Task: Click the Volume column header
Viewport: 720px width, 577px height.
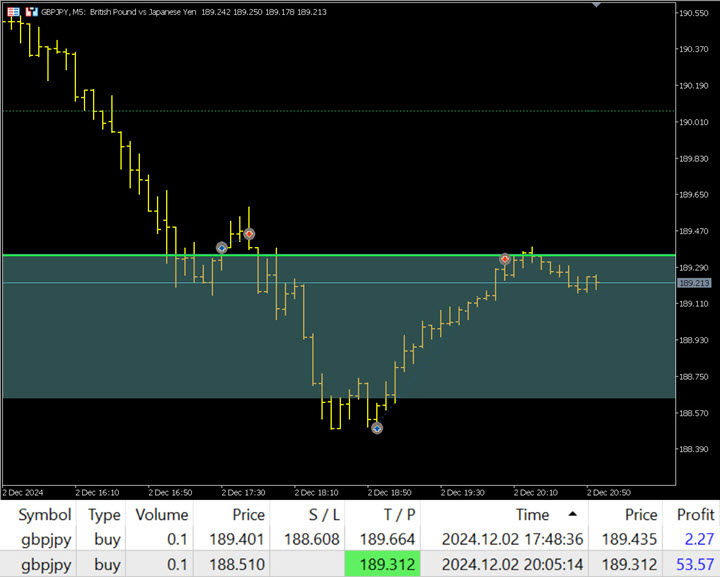Action: tap(161, 514)
